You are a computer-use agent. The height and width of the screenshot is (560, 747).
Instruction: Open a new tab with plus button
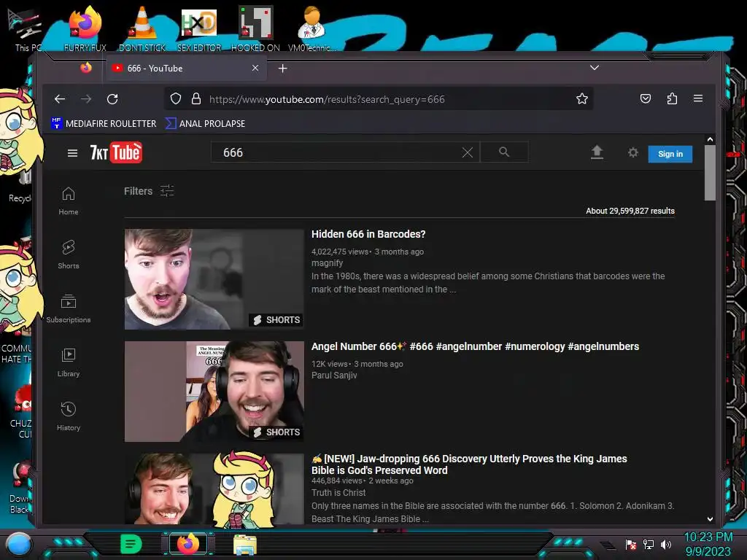pos(282,69)
